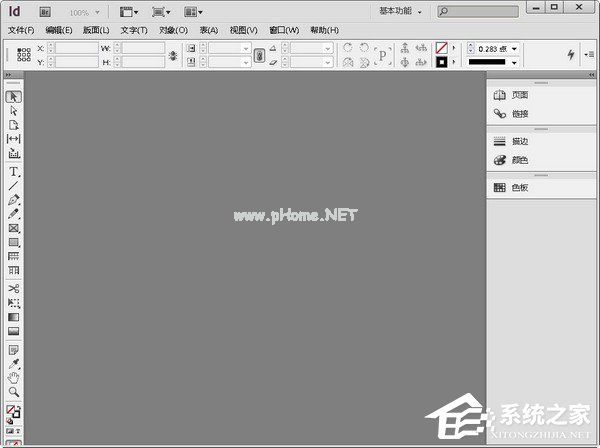600x448 pixels.
Task: Open the view options dropdown
Action: (x=129, y=12)
